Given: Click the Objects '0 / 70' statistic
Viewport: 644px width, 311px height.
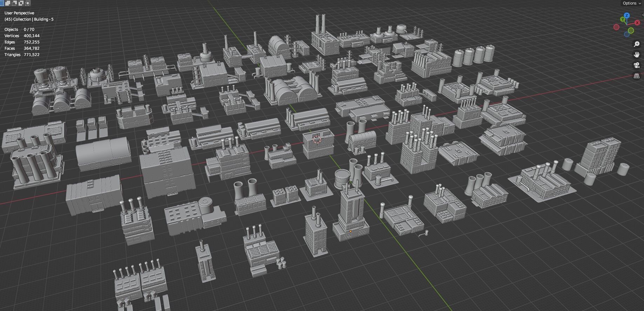Looking at the screenshot, I should (29, 29).
